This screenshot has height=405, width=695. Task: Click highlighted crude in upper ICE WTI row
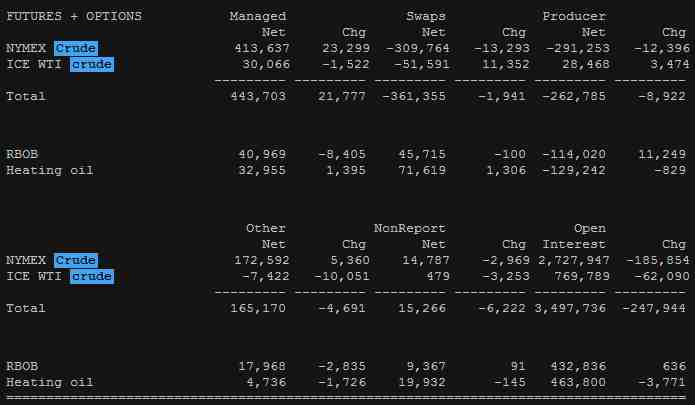click(92, 64)
